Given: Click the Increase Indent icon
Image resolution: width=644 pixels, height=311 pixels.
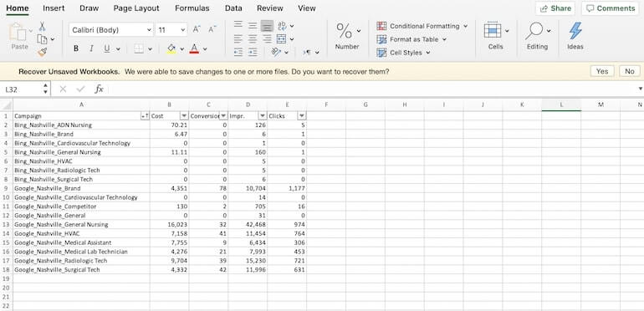Looking at the screenshot, I should 253,52.
